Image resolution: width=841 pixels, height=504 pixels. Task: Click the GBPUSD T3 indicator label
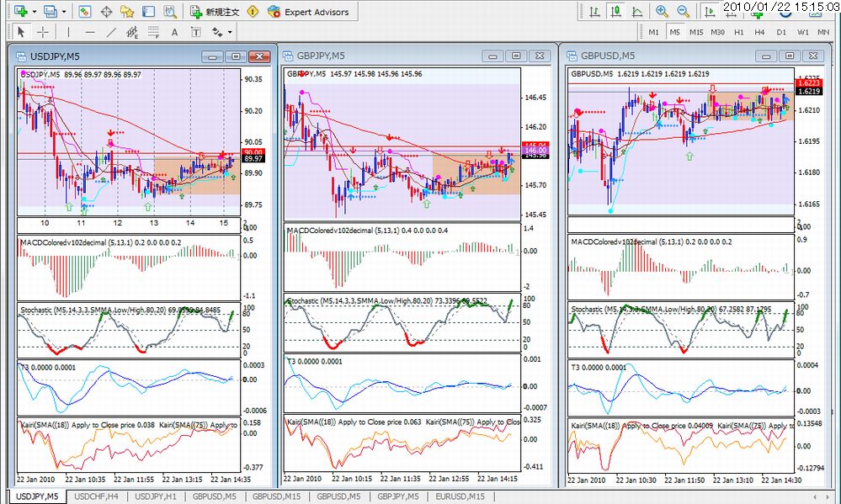tap(598, 368)
